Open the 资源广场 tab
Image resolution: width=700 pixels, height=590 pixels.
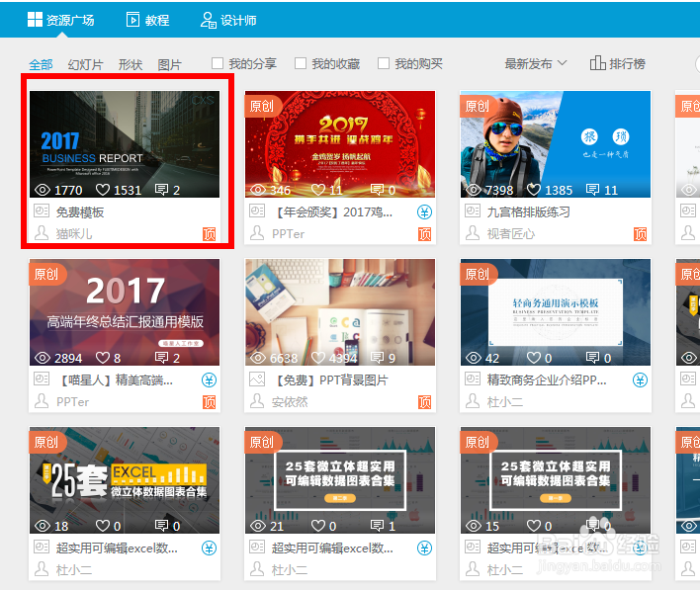click(60, 20)
